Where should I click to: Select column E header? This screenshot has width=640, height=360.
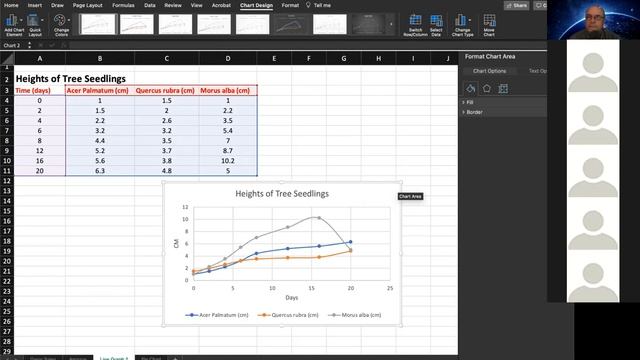click(274, 58)
